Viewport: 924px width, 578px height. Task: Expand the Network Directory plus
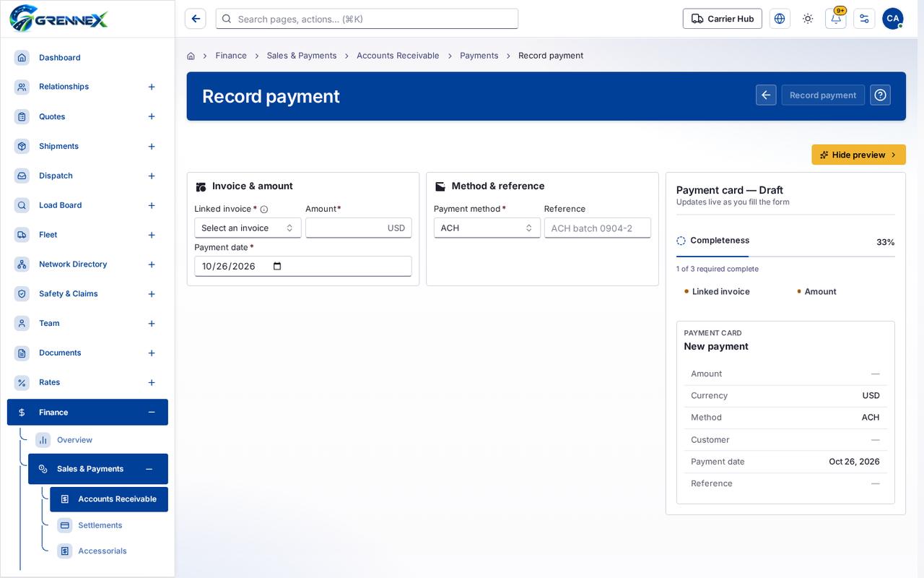[152, 264]
